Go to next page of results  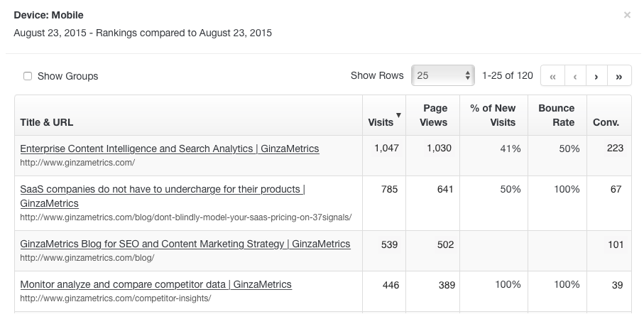(x=596, y=76)
